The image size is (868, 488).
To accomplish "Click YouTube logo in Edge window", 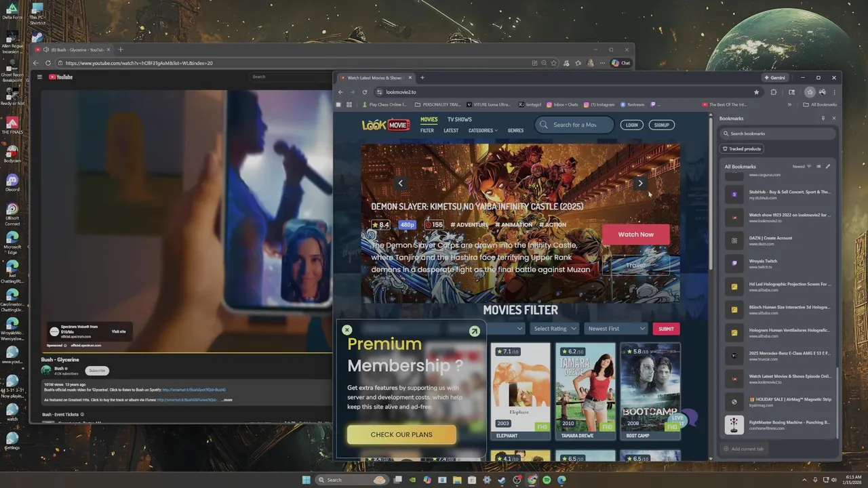I will [x=61, y=77].
